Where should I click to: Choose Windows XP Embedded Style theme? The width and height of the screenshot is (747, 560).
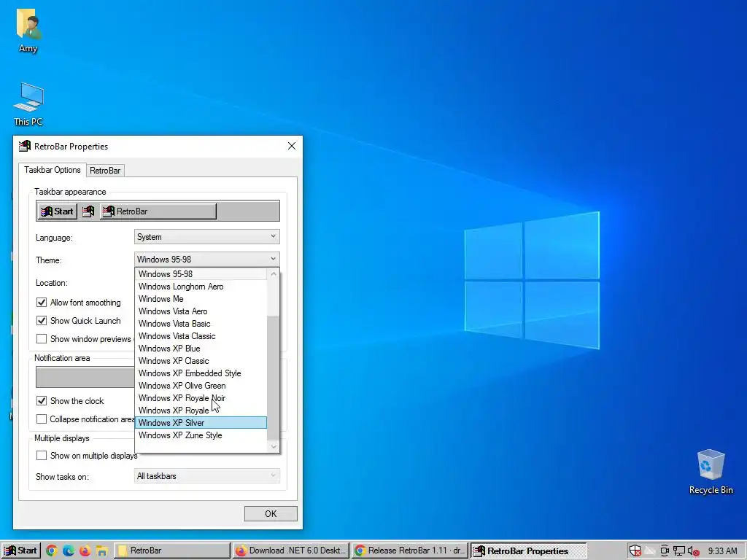[x=201, y=373]
